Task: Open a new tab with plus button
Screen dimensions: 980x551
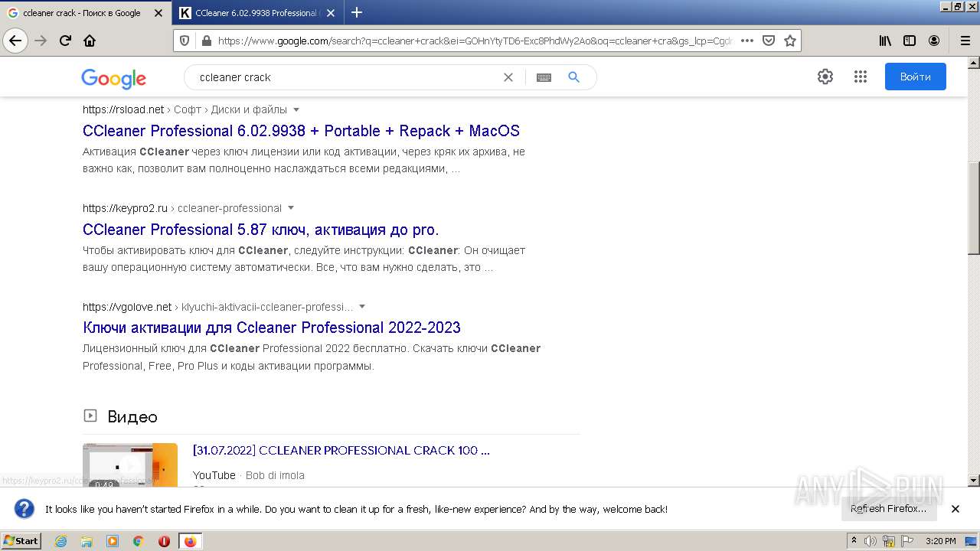Action: (x=356, y=12)
